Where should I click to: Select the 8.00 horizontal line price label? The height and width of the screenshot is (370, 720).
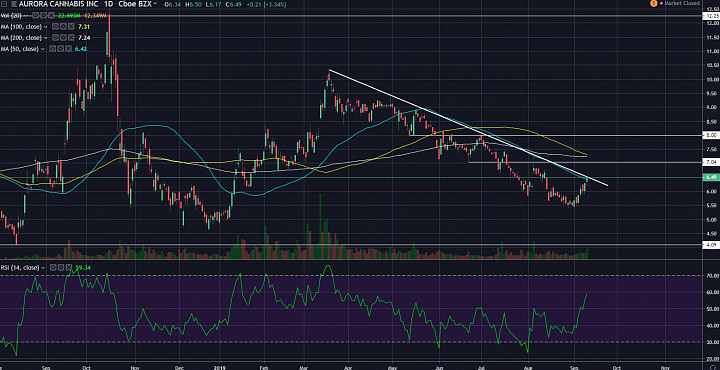coord(711,135)
